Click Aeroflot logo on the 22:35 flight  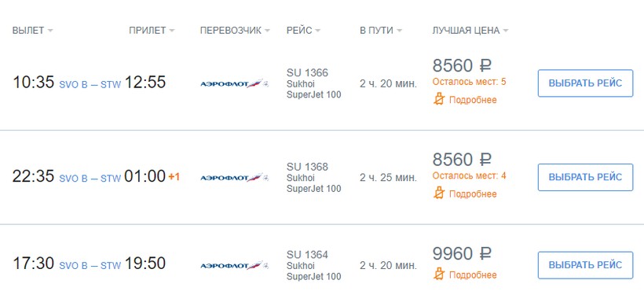pyautogui.click(x=235, y=178)
